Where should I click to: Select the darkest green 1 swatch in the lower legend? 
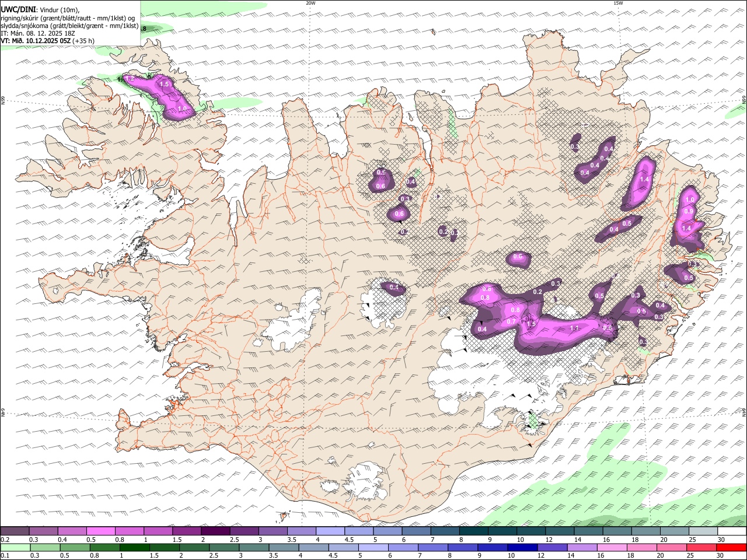tap(134, 547)
